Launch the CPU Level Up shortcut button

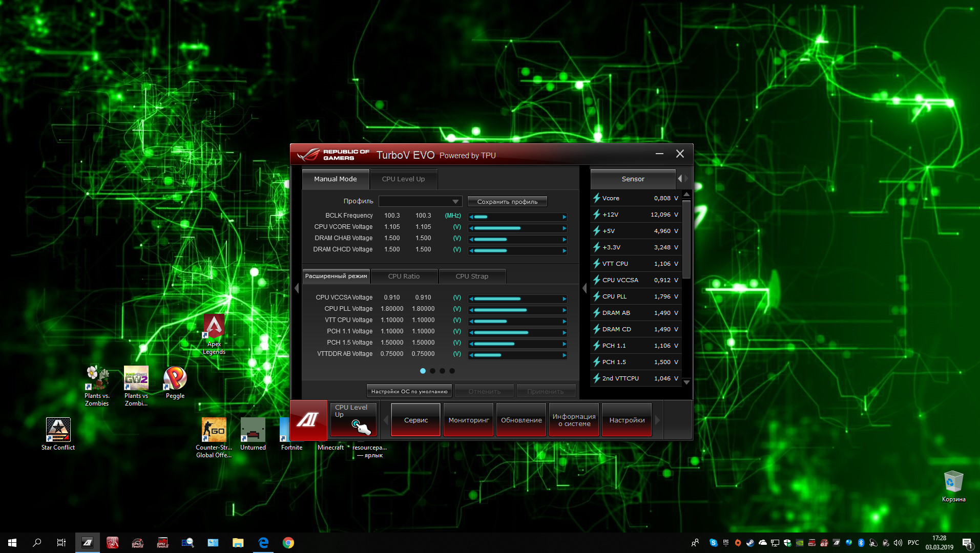[x=353, y=419]
